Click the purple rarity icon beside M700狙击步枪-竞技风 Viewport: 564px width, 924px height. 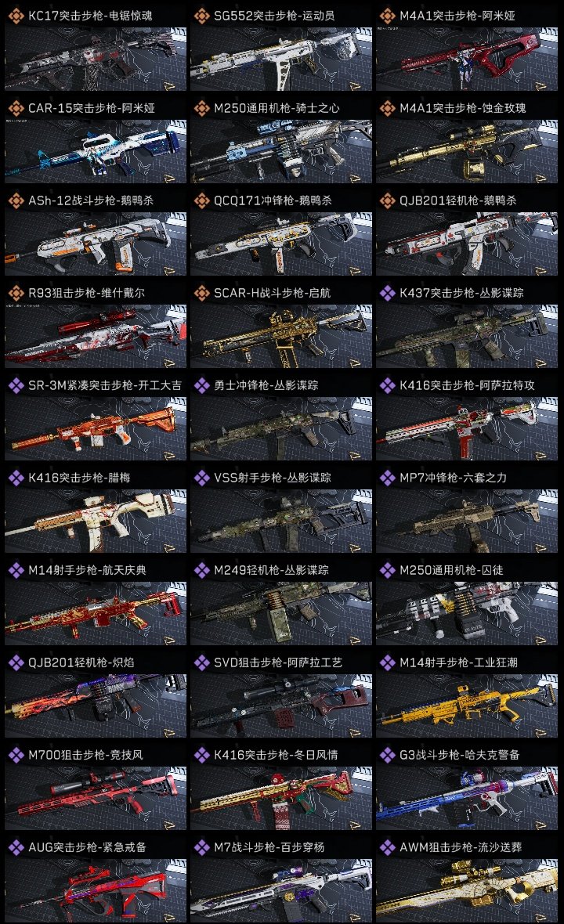coord(16,755)
